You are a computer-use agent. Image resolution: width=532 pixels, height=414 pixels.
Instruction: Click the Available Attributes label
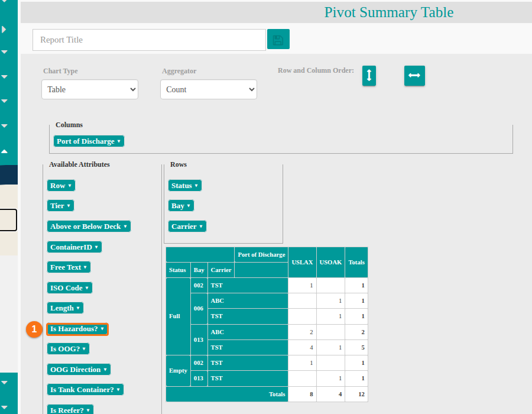(x=79, y=164)
